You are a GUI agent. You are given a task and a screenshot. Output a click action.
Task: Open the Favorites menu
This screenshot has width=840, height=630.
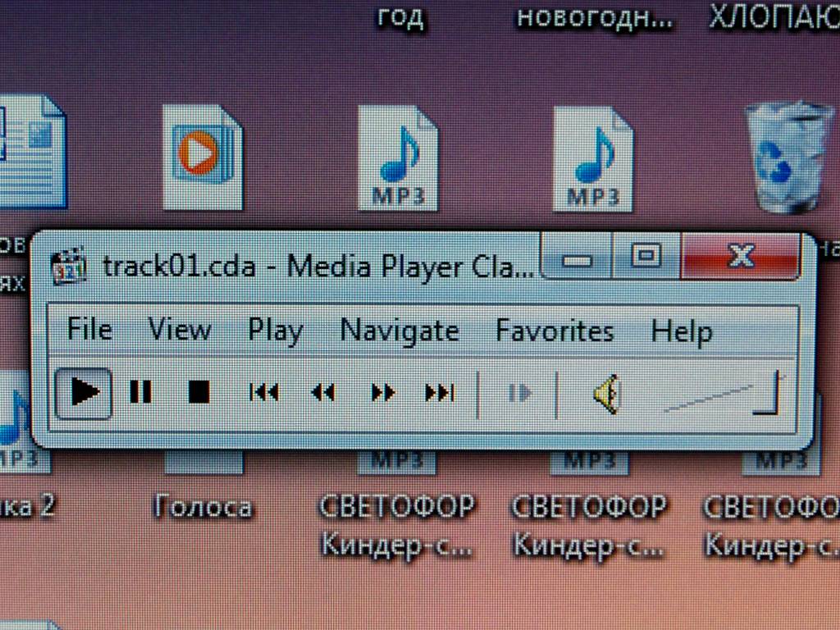555,331
